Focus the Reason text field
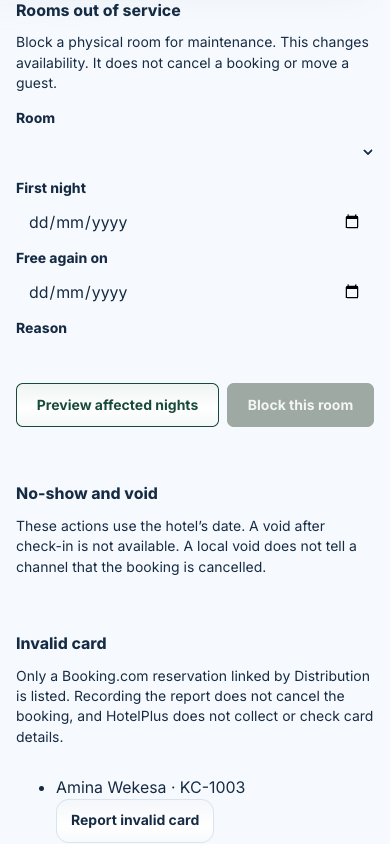The image size is (390, 844). click(x=195, y=356)
